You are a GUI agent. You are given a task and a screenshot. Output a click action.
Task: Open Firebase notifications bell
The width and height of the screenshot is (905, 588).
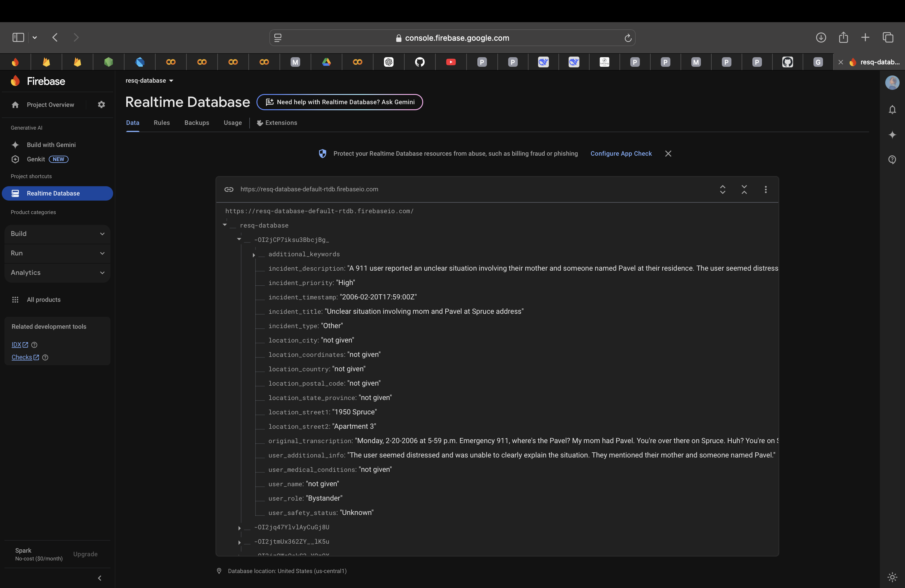click(x=892, y=110)
